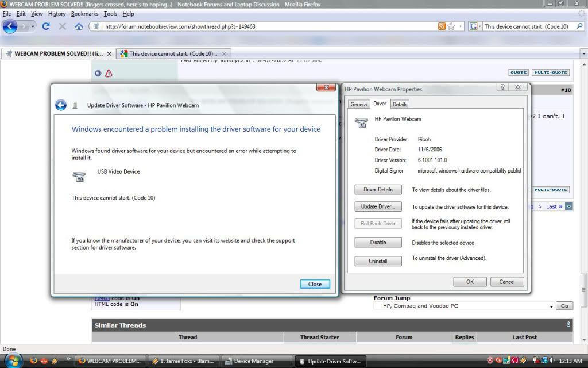Open Device Manager from the taskbar
Screen dimensions: 588x368
point(257,361)
